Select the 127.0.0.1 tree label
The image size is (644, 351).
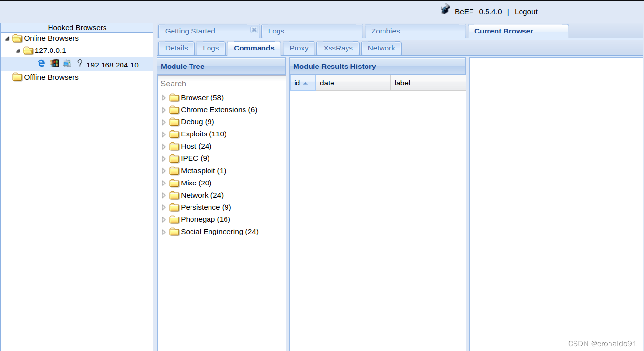click(x=50, y=50)
